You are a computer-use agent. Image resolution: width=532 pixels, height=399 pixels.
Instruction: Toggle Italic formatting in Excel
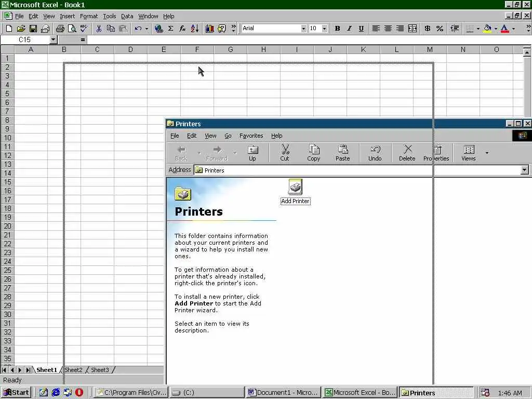tap(349, 29)
